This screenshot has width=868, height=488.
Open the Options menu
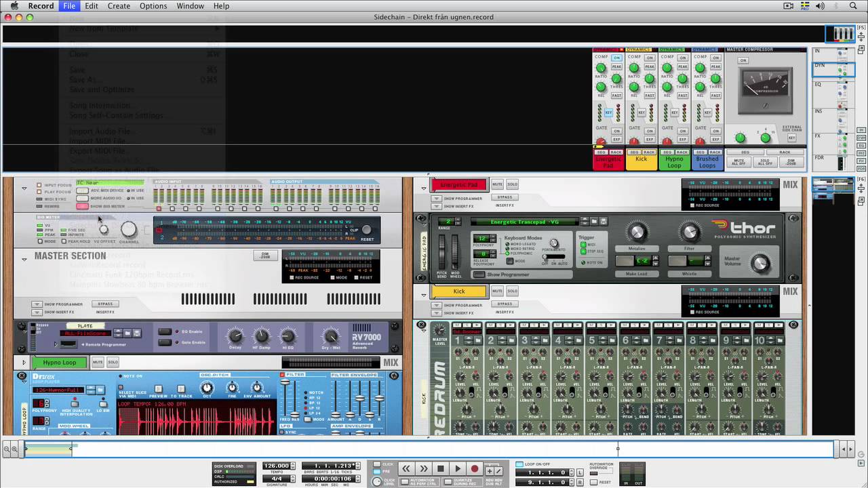click(x=153, y=5)
